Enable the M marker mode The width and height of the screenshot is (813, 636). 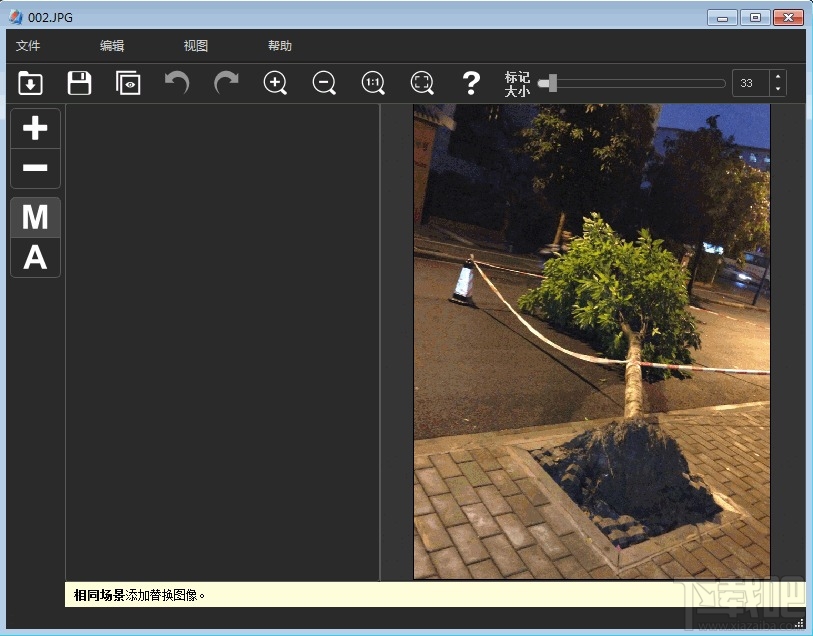pos(35,217)
